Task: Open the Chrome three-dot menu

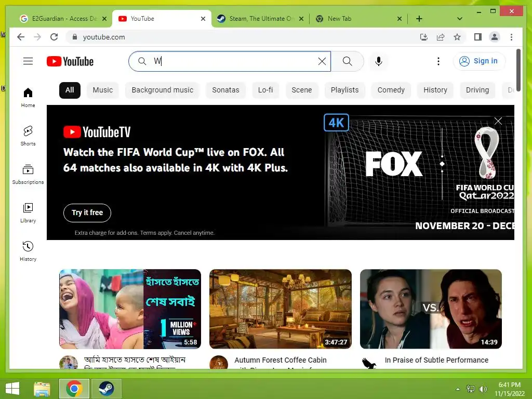Action: click(511, 37)
